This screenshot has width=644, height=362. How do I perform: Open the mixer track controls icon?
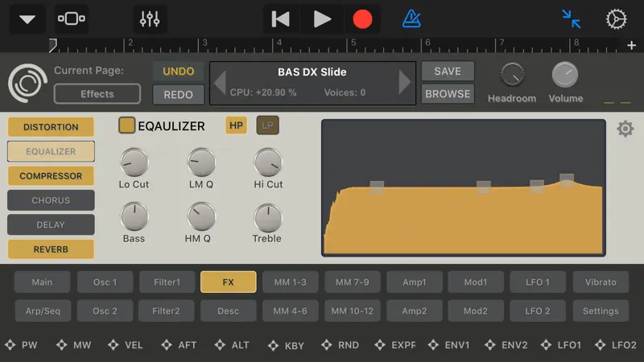(150, 19)
